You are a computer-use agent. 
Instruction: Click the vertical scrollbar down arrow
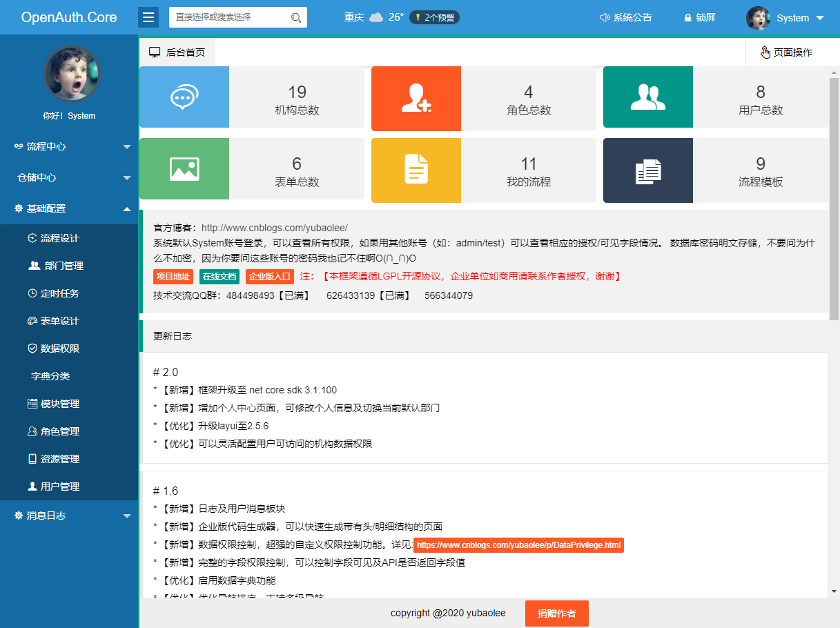pyautogui.click(x=834, y=591)
